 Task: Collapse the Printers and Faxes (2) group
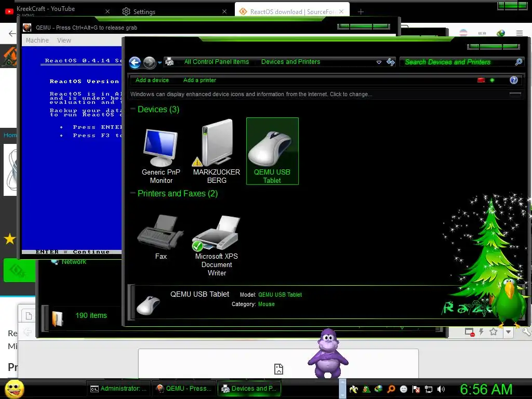tap(132, 193)
